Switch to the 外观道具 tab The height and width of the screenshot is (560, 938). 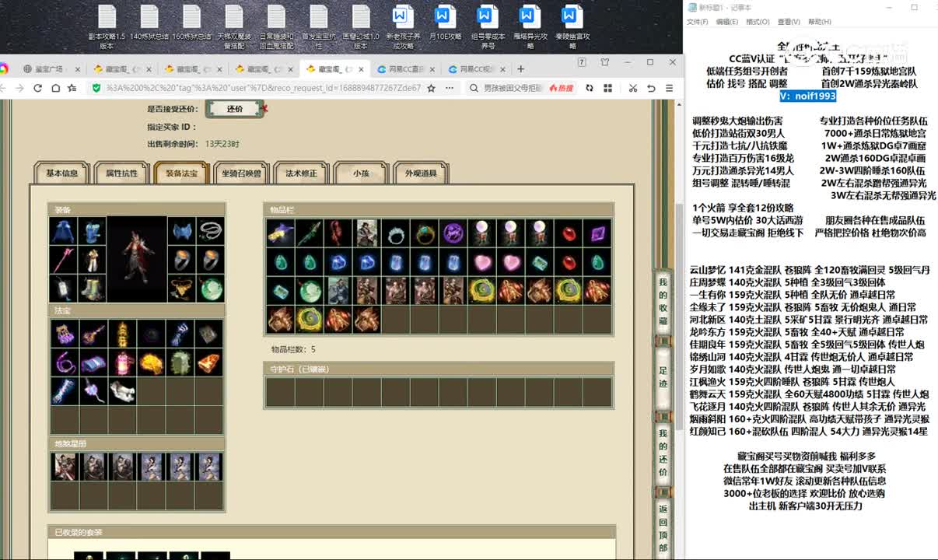[421, 173]
